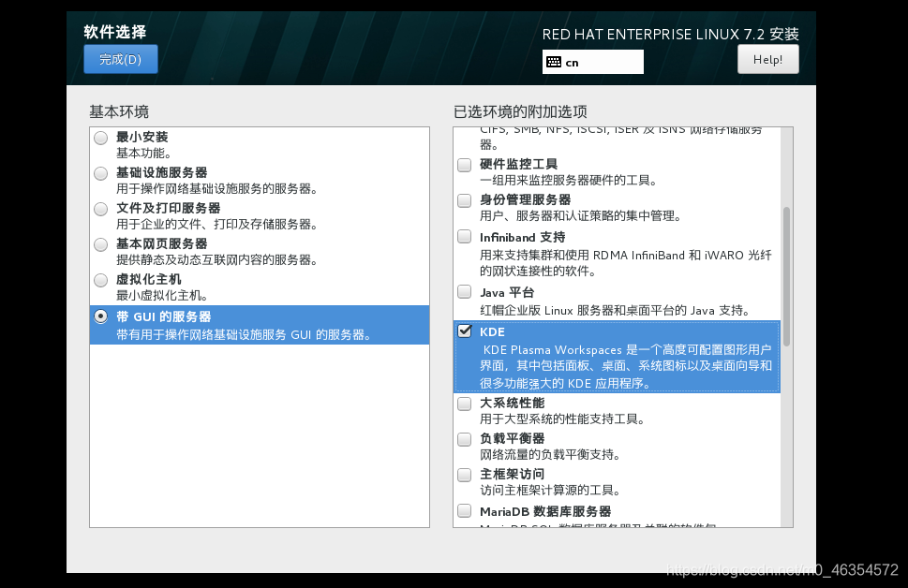Open the Help! button
The width and height of the screenshot is (908, 588).
767,59
